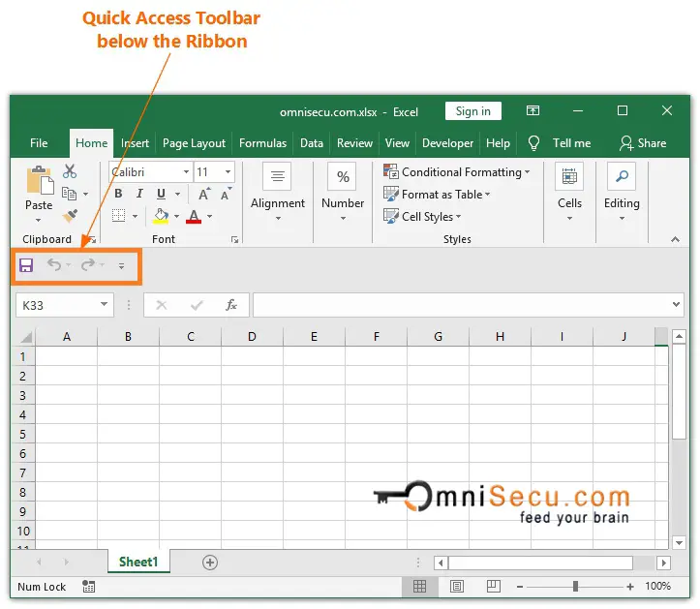Open Ribbon Display Options icon
The image size is (700, 609).
533,110
